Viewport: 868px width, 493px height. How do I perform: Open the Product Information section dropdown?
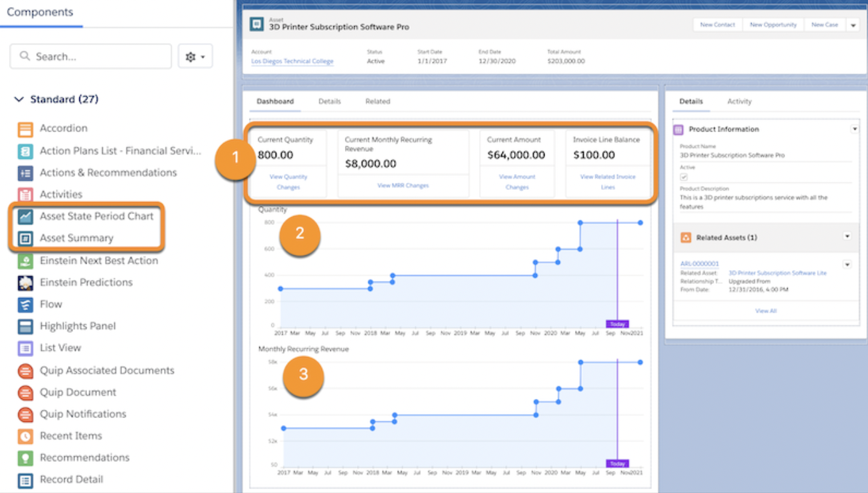855,129
